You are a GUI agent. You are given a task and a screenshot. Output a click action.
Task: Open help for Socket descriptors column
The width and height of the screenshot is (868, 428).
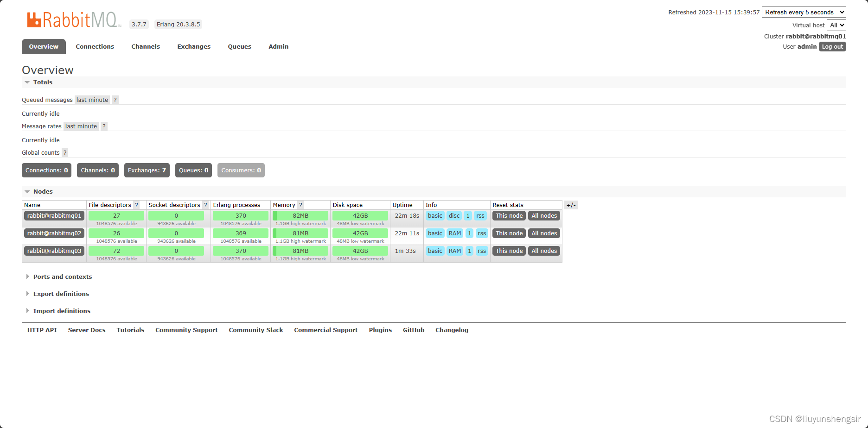coord(205,205)
